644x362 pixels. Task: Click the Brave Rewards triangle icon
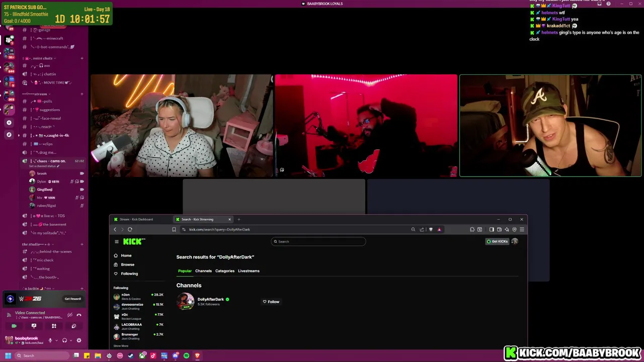click(439, 229)
